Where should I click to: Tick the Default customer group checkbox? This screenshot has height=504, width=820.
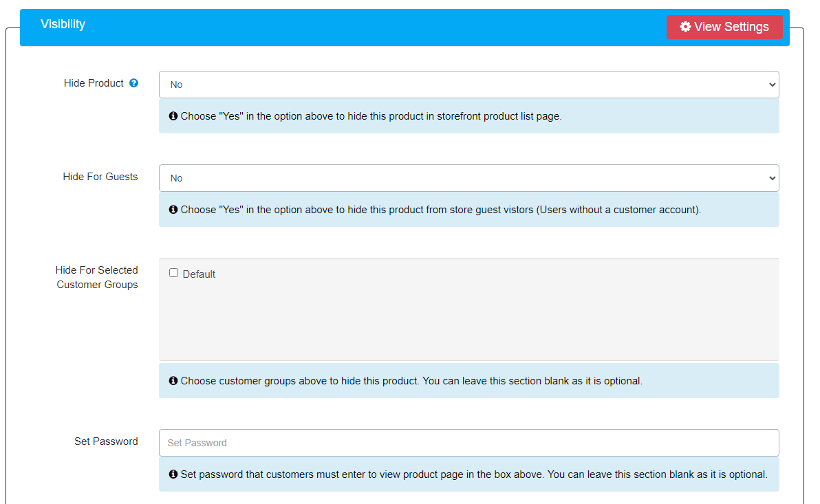coord(174,273)
